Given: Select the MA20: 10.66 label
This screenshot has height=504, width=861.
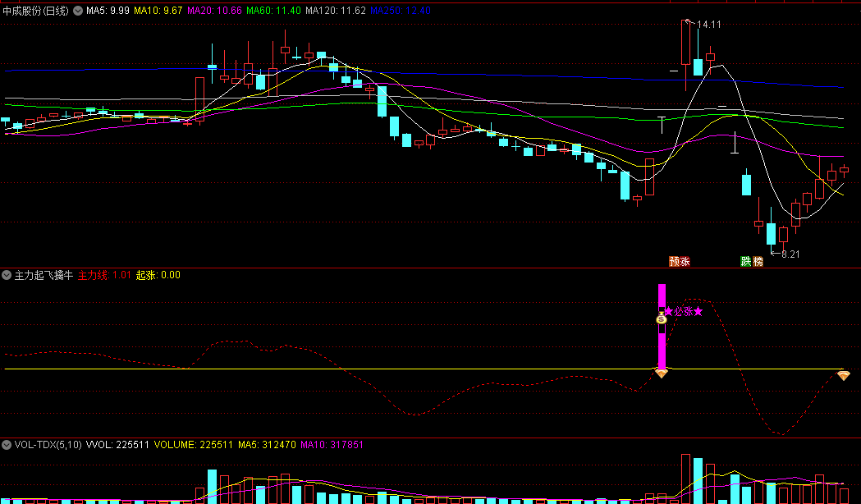Looking at the screenshot, I should (214, 11).
